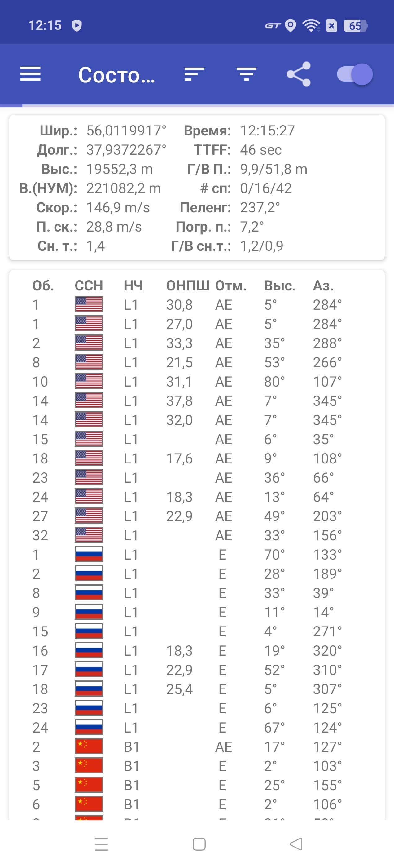Tap the Russian flag for satellite 17
The image size is (394, 868).
[89, 670]
